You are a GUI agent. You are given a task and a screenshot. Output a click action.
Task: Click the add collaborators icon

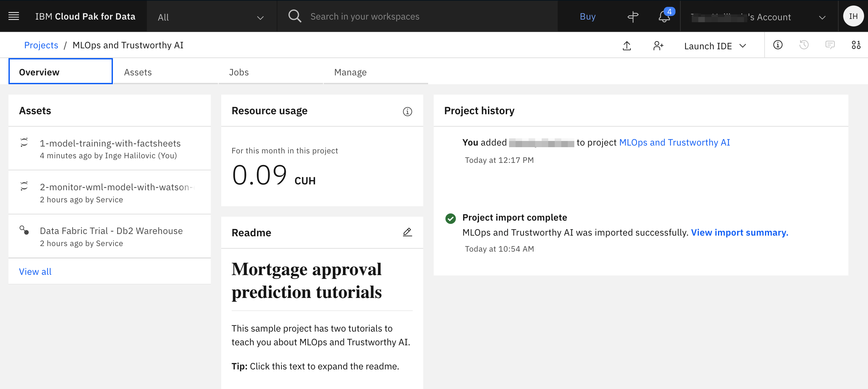(658, 45)
